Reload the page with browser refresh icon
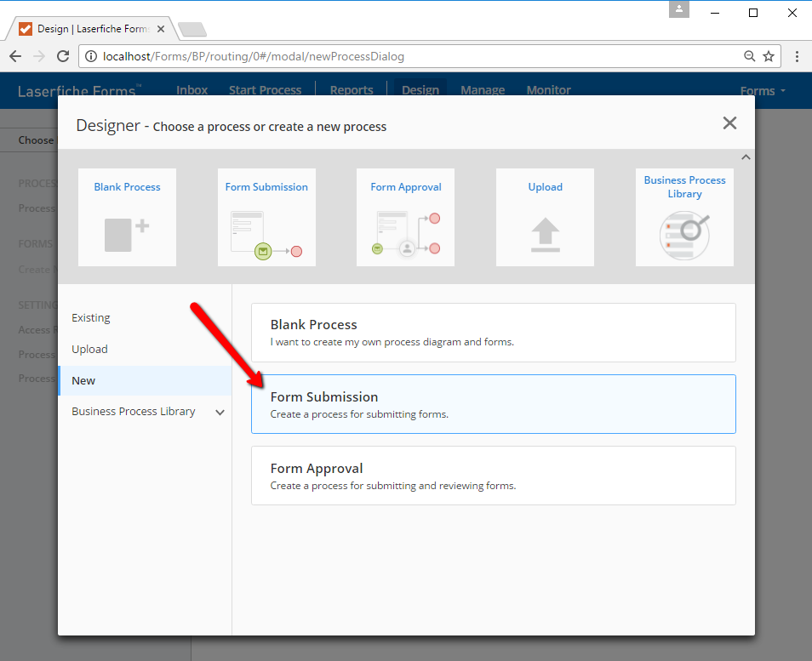The image size is (812, 661). (x=63, y=56)
